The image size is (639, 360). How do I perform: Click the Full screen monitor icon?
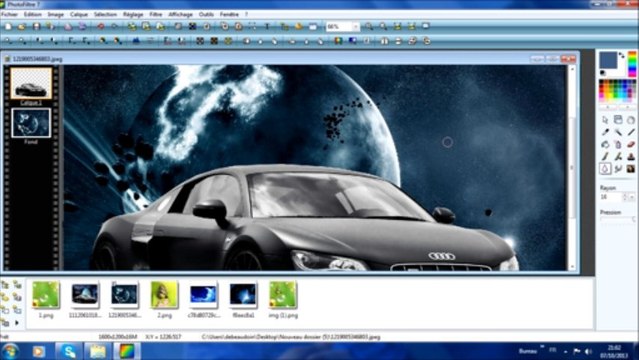click(x=426, y=27)
